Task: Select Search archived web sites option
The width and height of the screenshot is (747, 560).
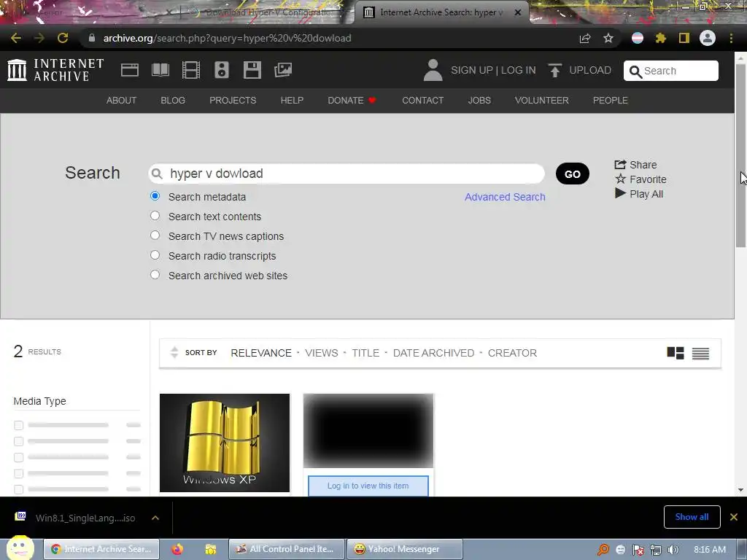Action: click(155, 275)
